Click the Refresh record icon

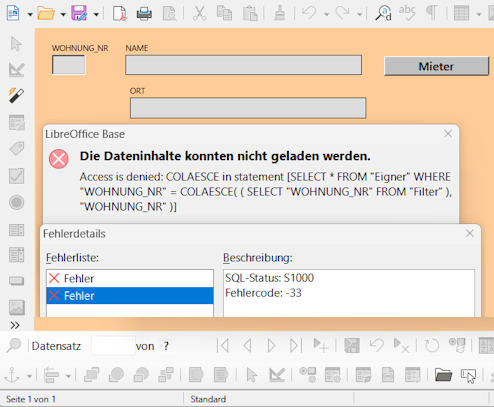(432, 345)
